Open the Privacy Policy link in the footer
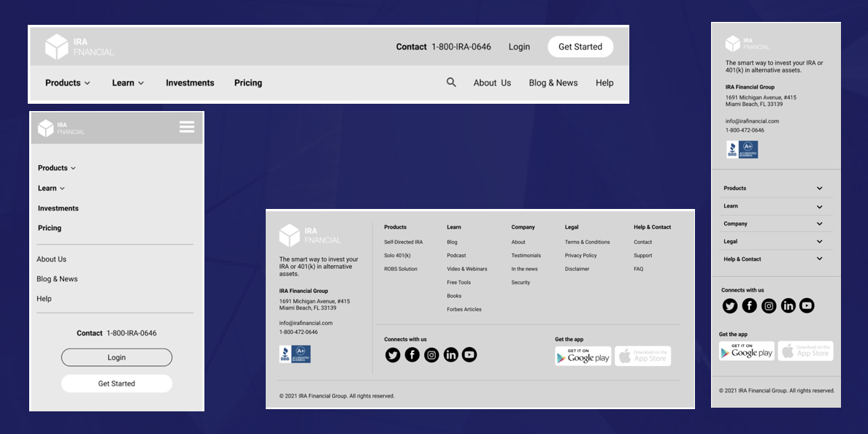This screenshot has width=868, height=434. coord(582,255)
